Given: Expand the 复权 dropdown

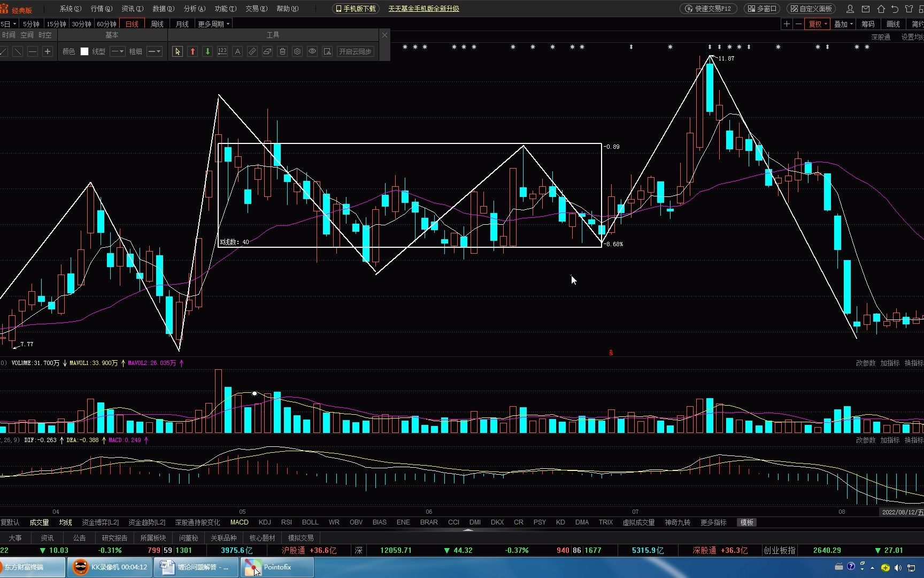Looking at the screenshot, I should tap(818, 24).
